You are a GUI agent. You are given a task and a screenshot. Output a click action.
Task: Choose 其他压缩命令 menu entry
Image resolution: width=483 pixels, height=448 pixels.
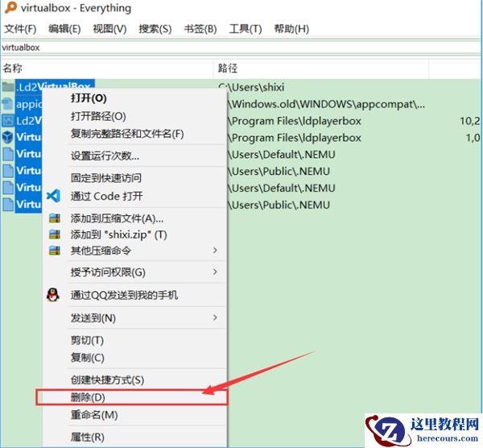tap(101, 251)
